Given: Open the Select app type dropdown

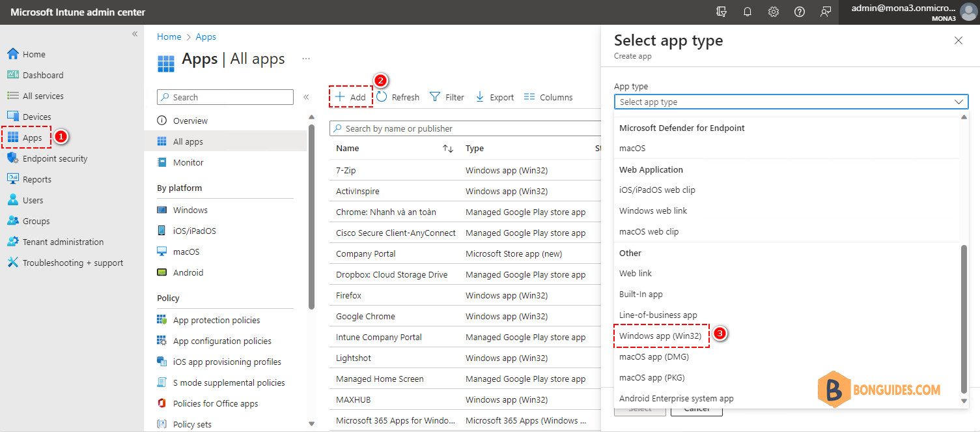Looking at the screenshot, I should [791, 102].
